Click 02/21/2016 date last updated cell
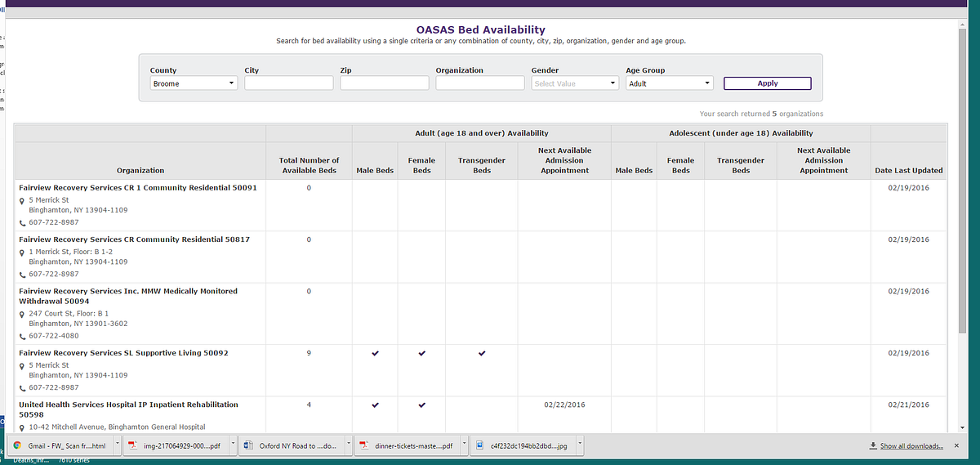The height and width of the screenshot is (465, 980). (x=909, y=405)
